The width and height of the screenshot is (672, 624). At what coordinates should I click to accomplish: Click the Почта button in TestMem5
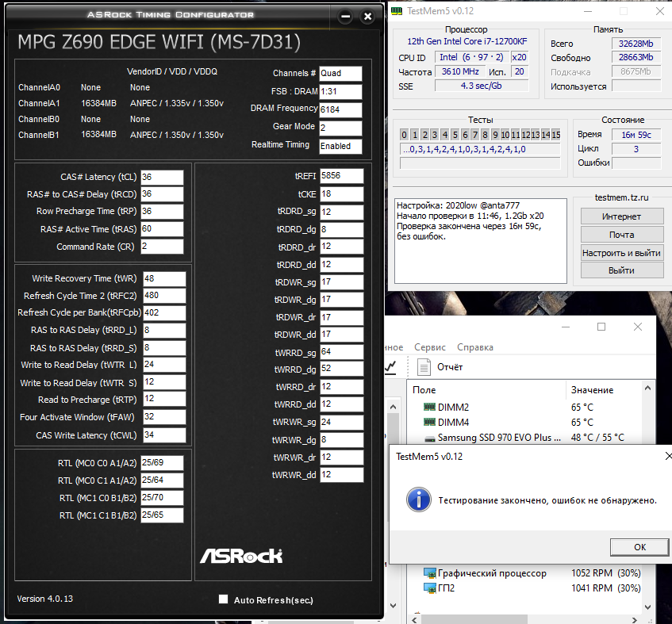[622, 235]
